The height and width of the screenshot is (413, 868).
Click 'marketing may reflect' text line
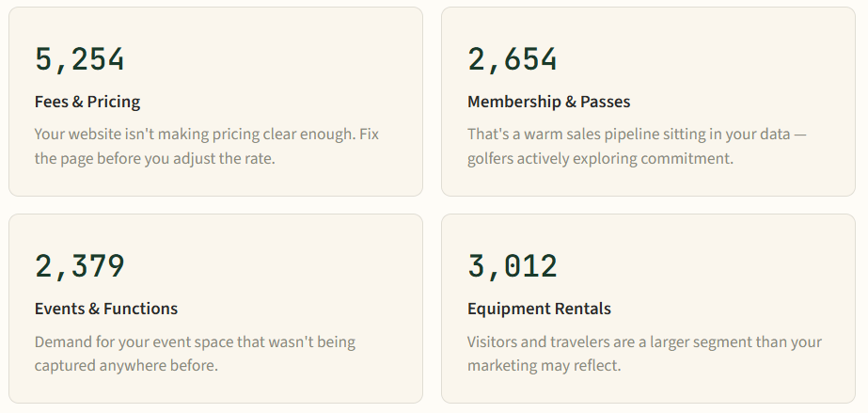[x=544, y=365]
